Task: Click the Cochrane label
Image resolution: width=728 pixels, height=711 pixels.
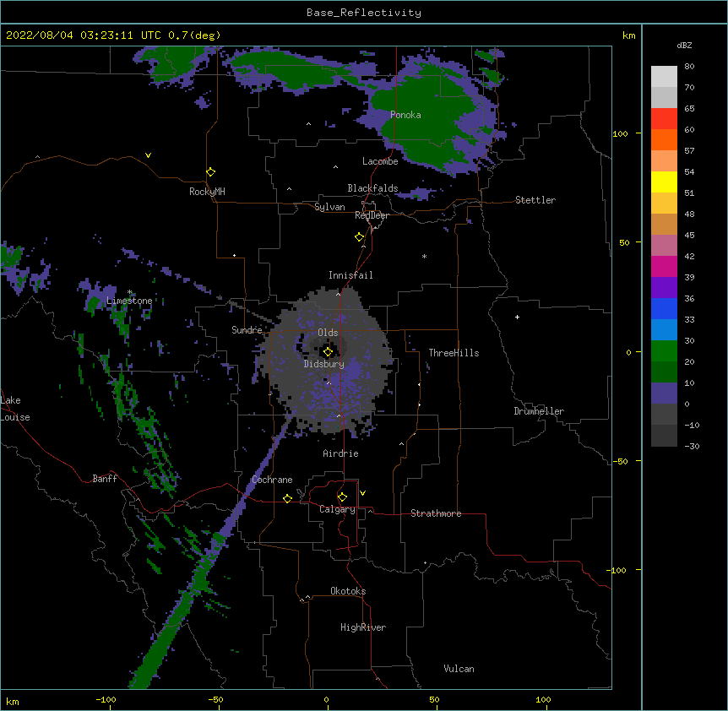Action: point(272,480)
